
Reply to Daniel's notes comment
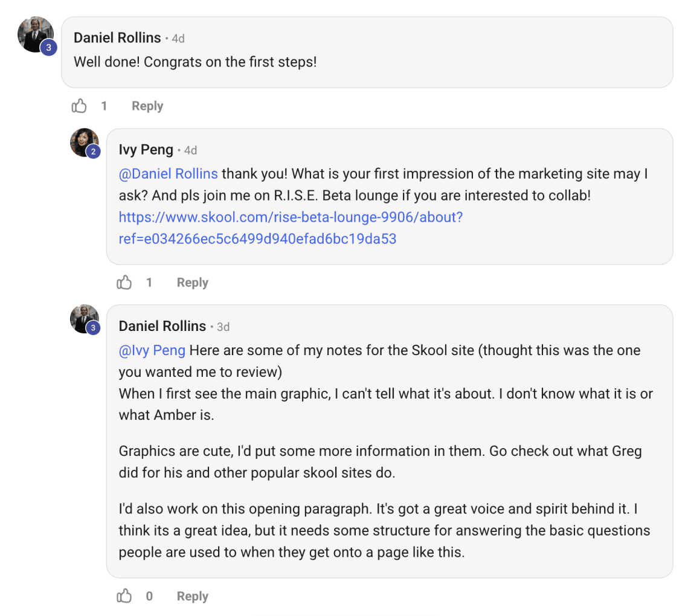192,595
